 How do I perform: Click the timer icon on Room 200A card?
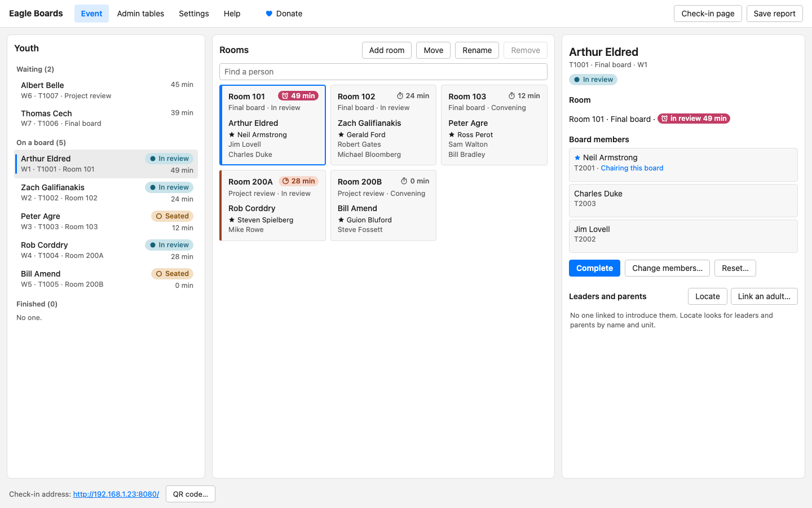tap(285, 181)
